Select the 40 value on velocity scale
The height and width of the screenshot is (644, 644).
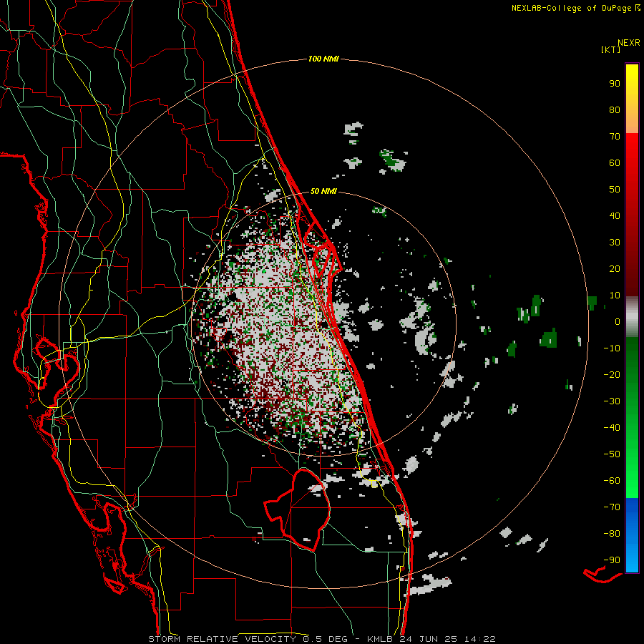pyautogui.click(x=615, y=215)
